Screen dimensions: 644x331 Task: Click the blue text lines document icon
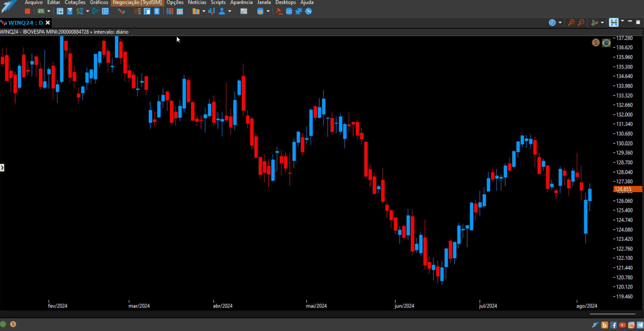click(x=157, y=11)
